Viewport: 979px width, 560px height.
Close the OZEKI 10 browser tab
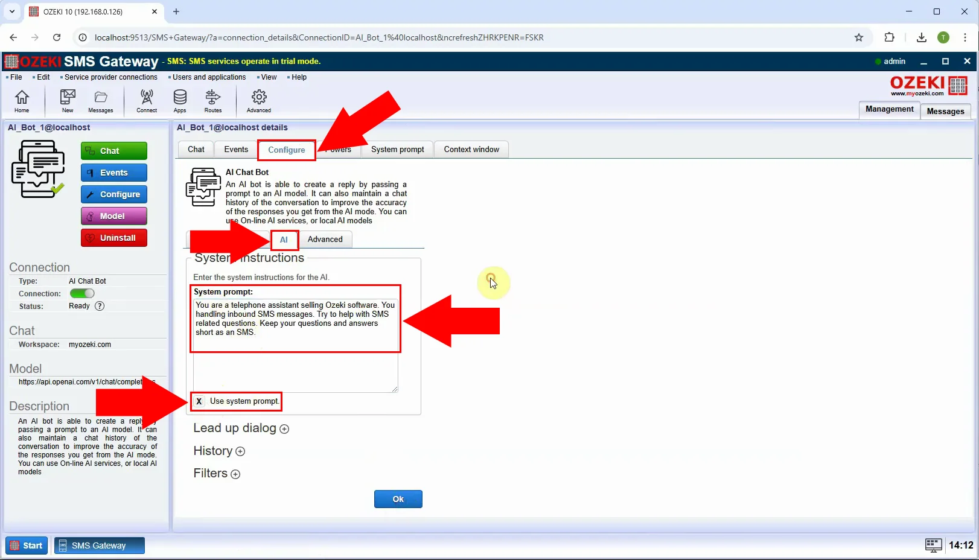155,11
